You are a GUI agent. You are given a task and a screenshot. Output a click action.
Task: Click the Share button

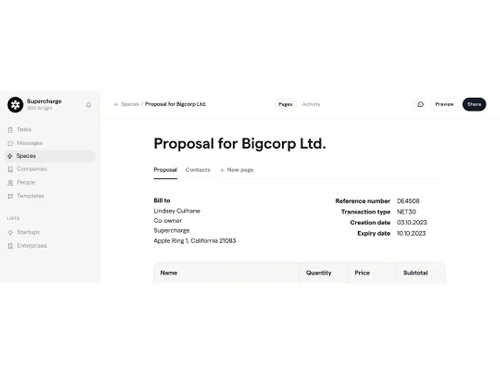tap(474, 104)
